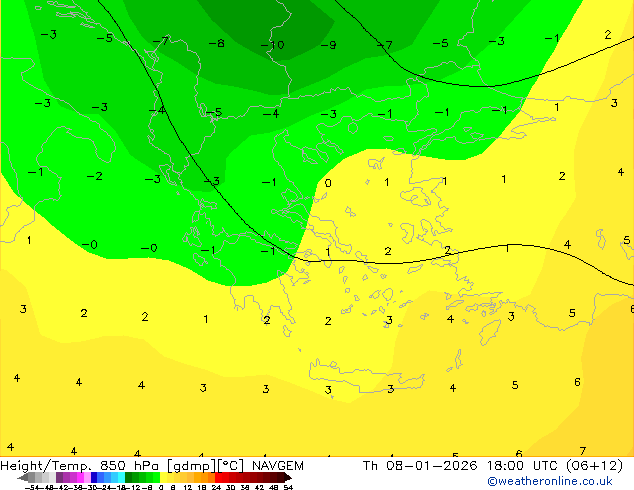Click the bright red legend swatch at 24
This screenshot has width=634, height=490.
(218, 477)
